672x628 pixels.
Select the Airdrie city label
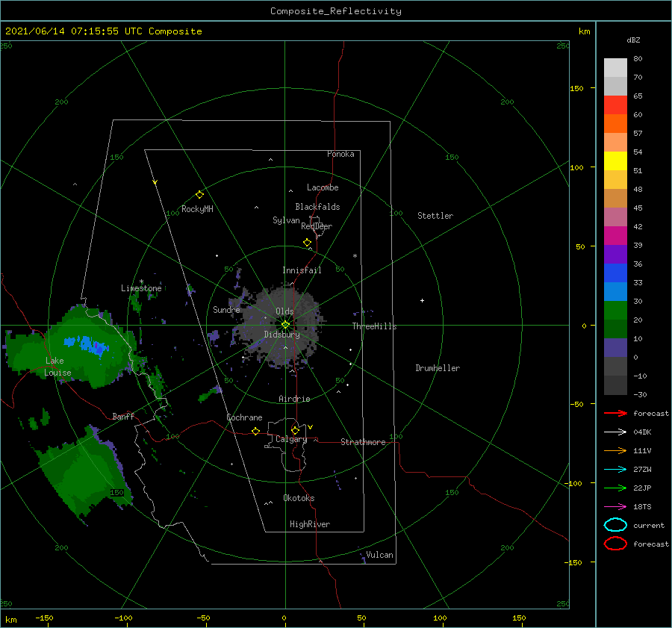tap(294, 399)
